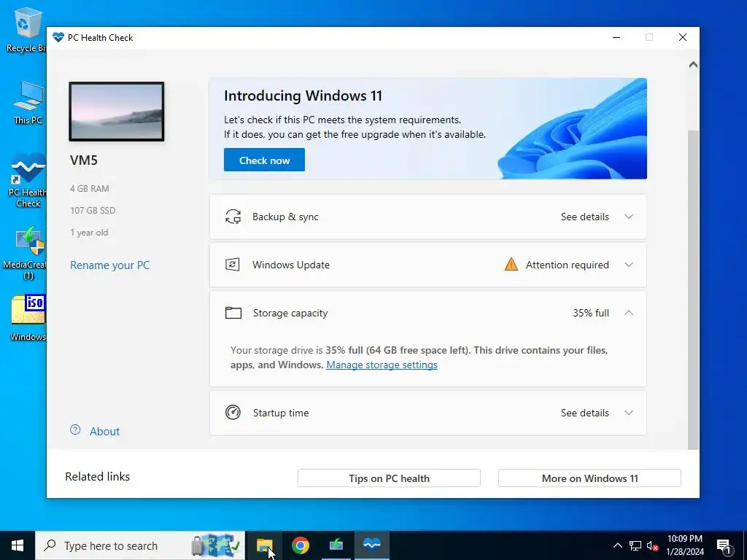The image size is (747, 560).
Task: Click the About question mark icon
Action: click(75, 430)
